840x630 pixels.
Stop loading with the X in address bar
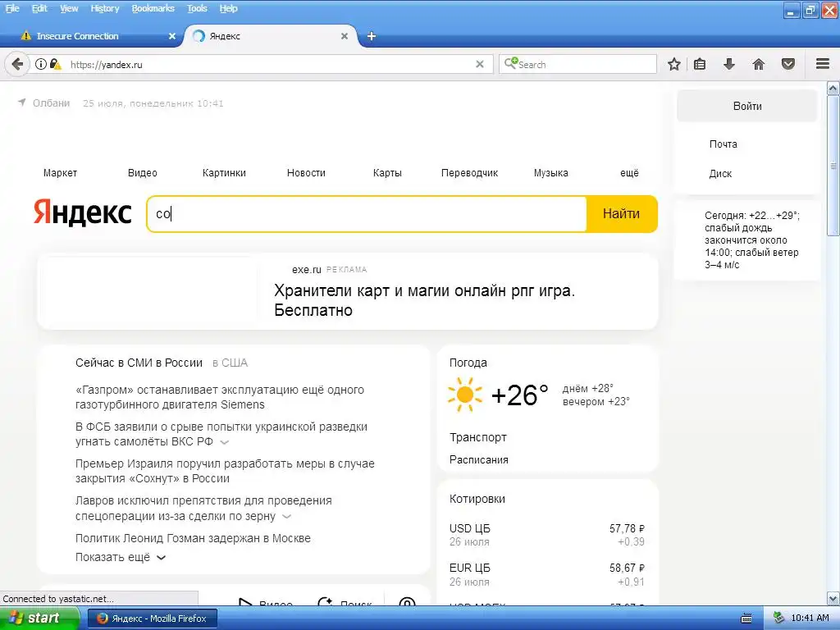point(479,64)
